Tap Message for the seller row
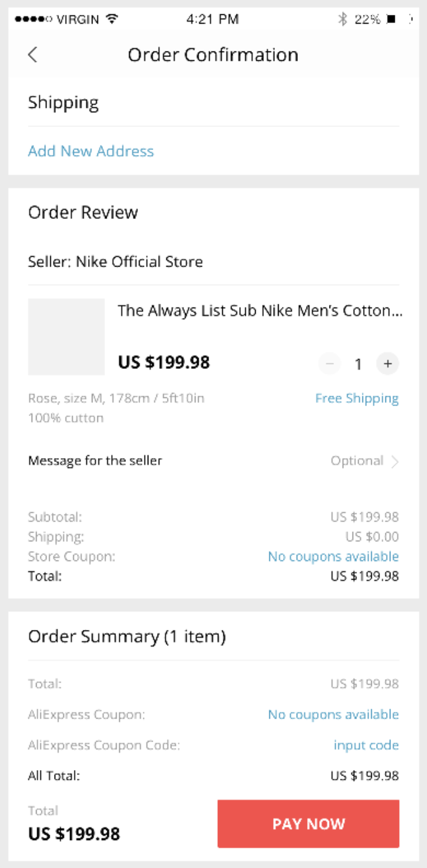Image resolution: width=427 pixels, height=868 pixels. click(x=95, y=461)
